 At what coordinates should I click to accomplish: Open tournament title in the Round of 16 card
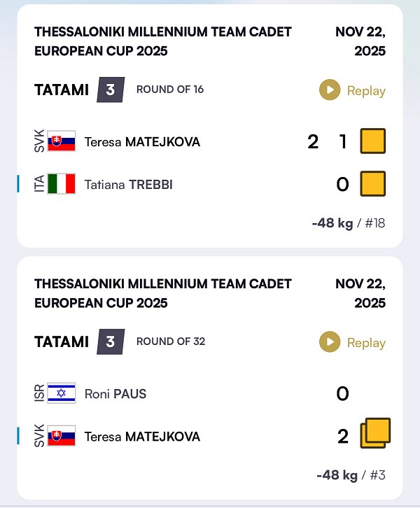(x=162, y=41)
